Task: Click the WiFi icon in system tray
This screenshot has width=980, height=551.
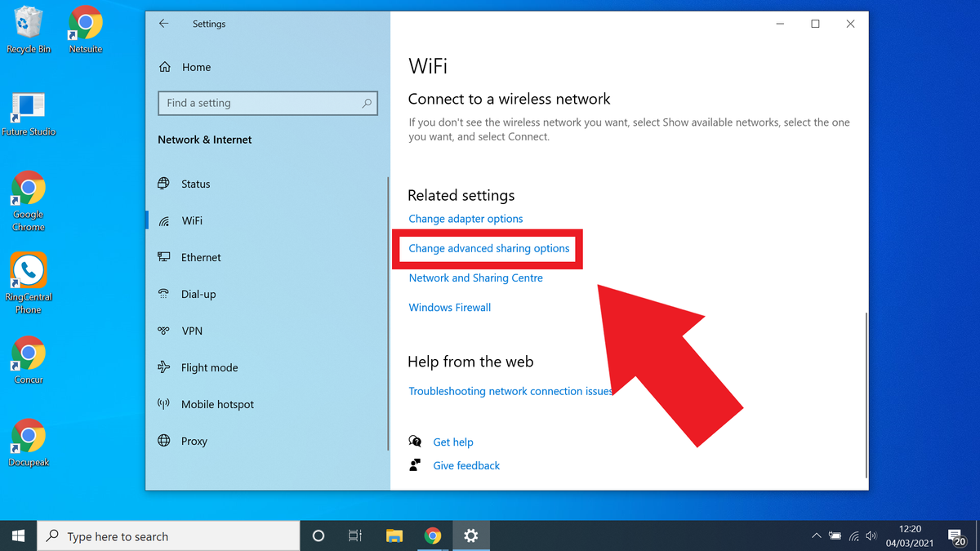Action: 854,535
